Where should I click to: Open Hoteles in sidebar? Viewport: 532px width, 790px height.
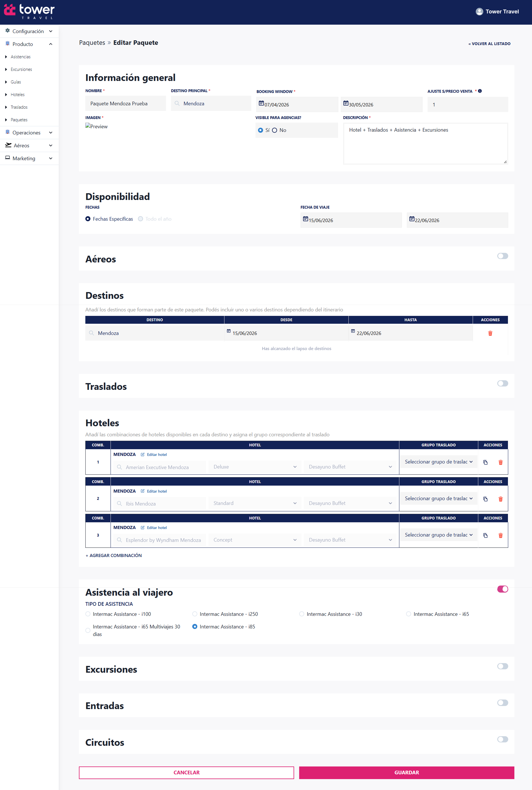click(17, 94)
